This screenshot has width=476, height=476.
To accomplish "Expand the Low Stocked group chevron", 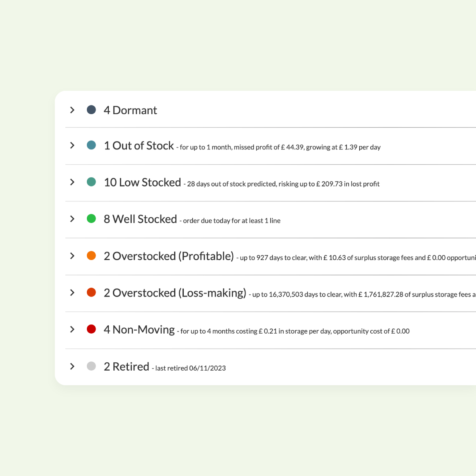I will coord(72,182).
